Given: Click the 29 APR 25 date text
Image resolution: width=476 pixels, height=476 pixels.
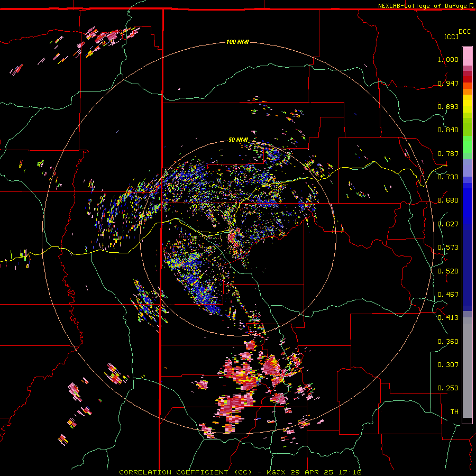Looking at the screenshot, I should point(312,472).
